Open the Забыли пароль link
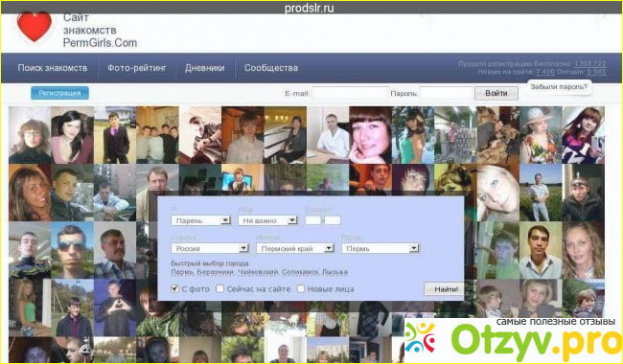Screen dimensions: 623x364 coord(559,87)
